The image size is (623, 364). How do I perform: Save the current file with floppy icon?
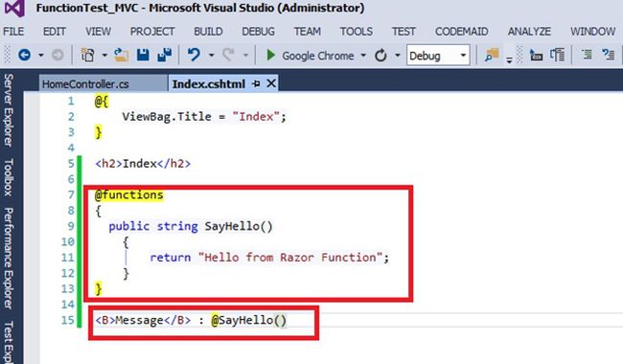(x=143, y=55)
